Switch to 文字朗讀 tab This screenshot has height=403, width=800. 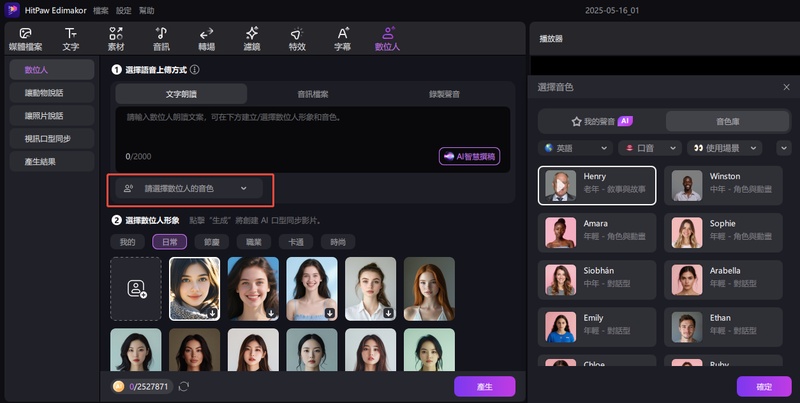coord(181,94)
